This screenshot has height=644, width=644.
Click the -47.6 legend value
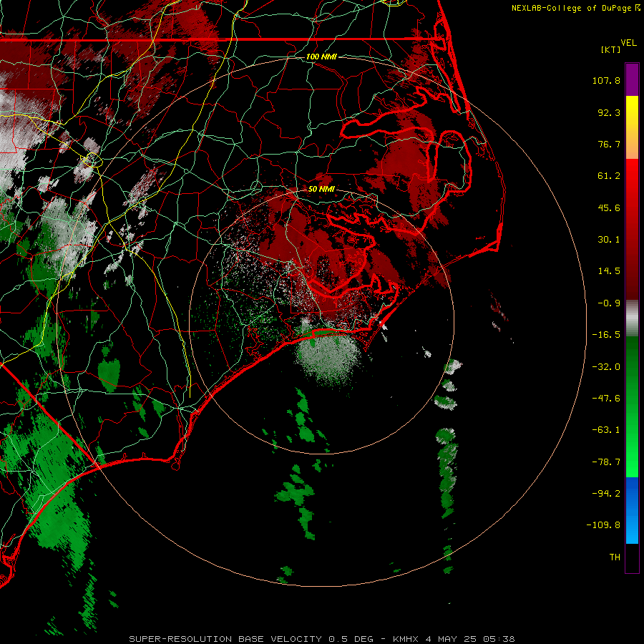coord(606,399)
